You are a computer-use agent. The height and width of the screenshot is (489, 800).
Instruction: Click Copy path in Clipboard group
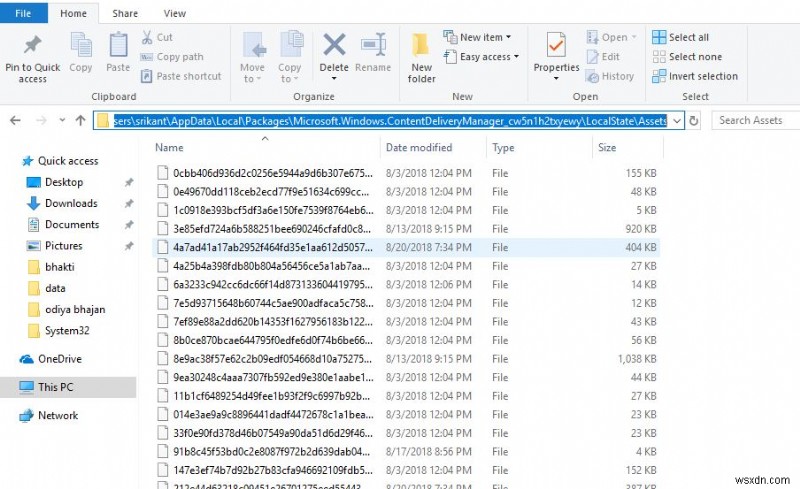coord(172,57)
